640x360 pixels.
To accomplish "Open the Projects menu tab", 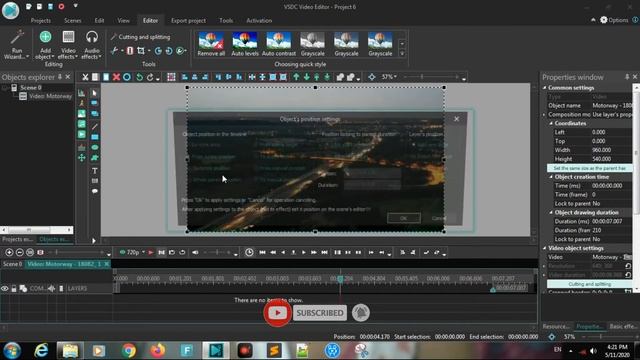I will pos(41,20).
